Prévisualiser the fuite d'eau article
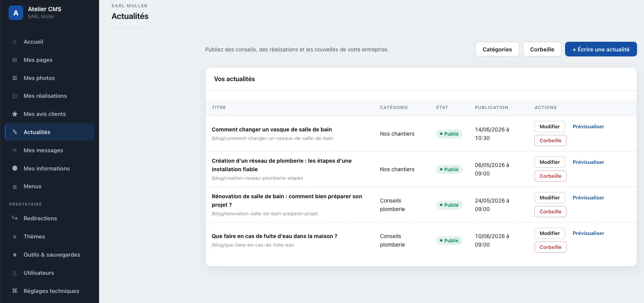 click(588, 233)
